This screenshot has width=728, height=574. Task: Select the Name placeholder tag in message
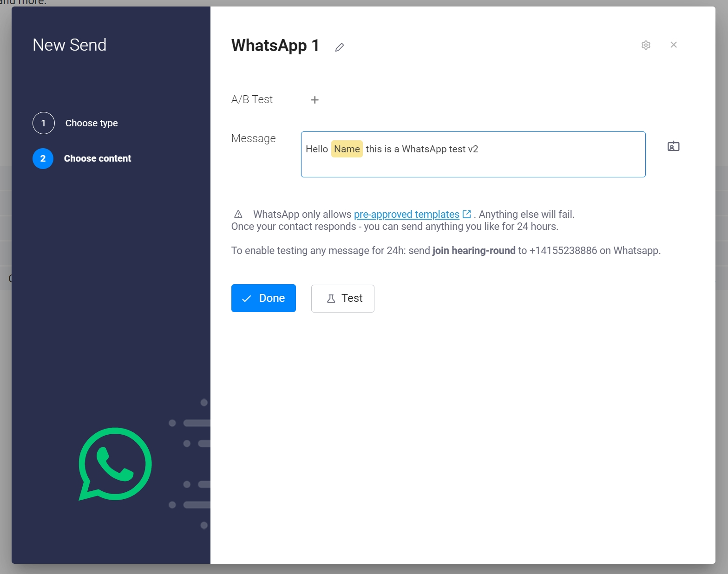[x=347, y=149]
